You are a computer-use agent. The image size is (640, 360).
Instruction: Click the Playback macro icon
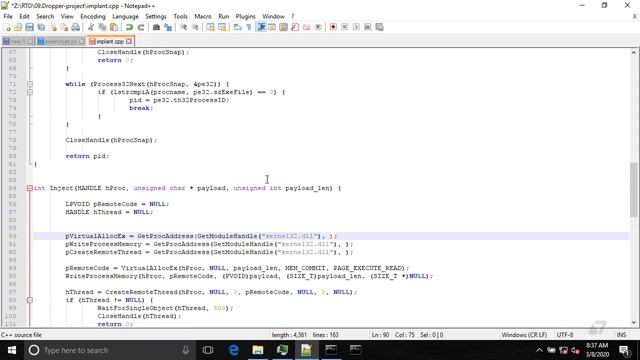pos(356,27)
